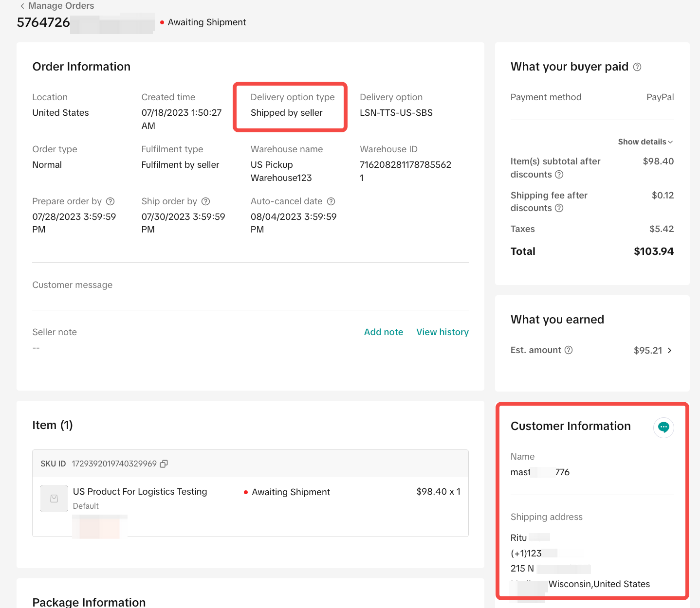Click the $95.21 estimated earnings amount
Viewport: 700px width, 608px height.
click(x=647, y=351)
